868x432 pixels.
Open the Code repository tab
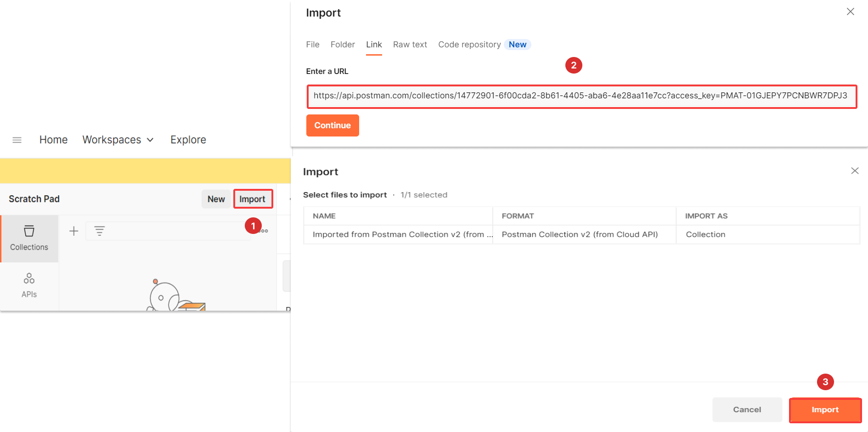pyautogui.click(x=469, y=45)
